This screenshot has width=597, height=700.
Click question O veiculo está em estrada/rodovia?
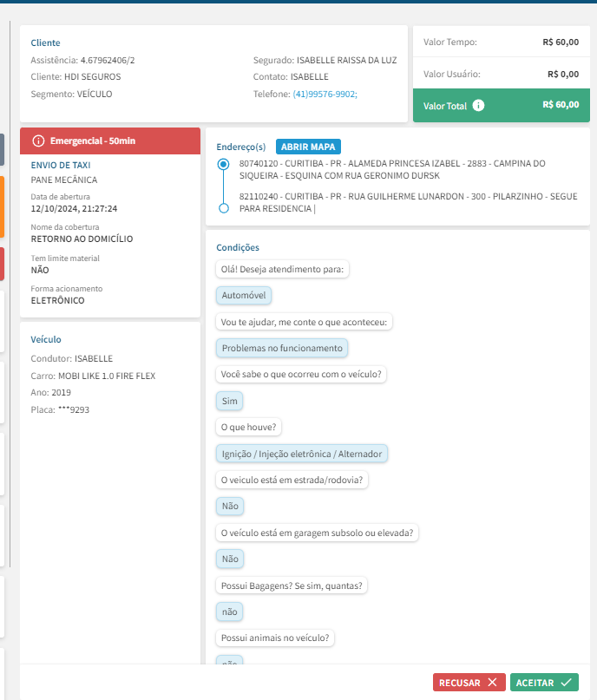(292, 480)
